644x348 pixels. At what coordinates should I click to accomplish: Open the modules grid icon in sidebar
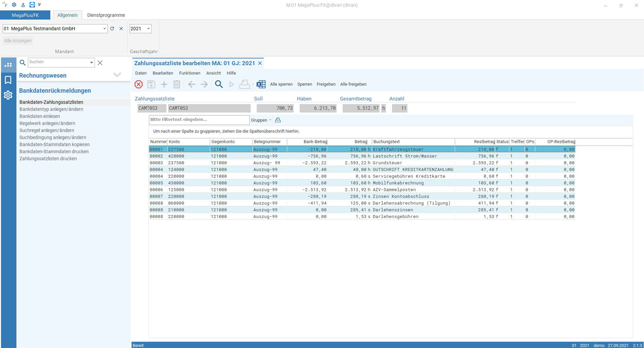coord(8,64)
